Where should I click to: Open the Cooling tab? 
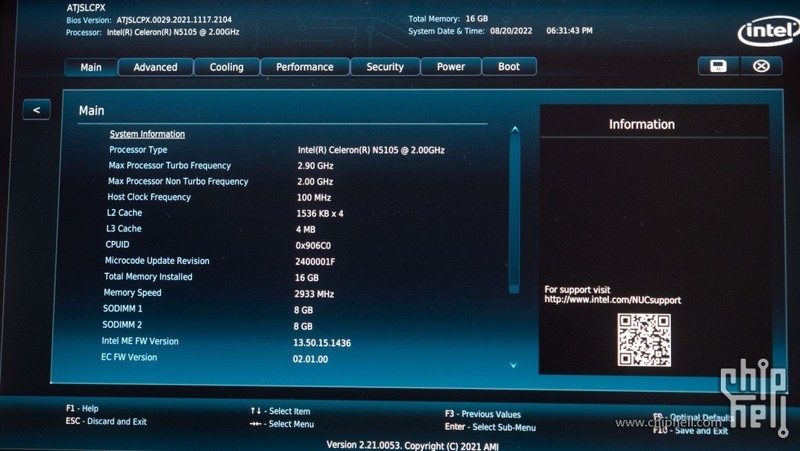(x=227, y=67)
